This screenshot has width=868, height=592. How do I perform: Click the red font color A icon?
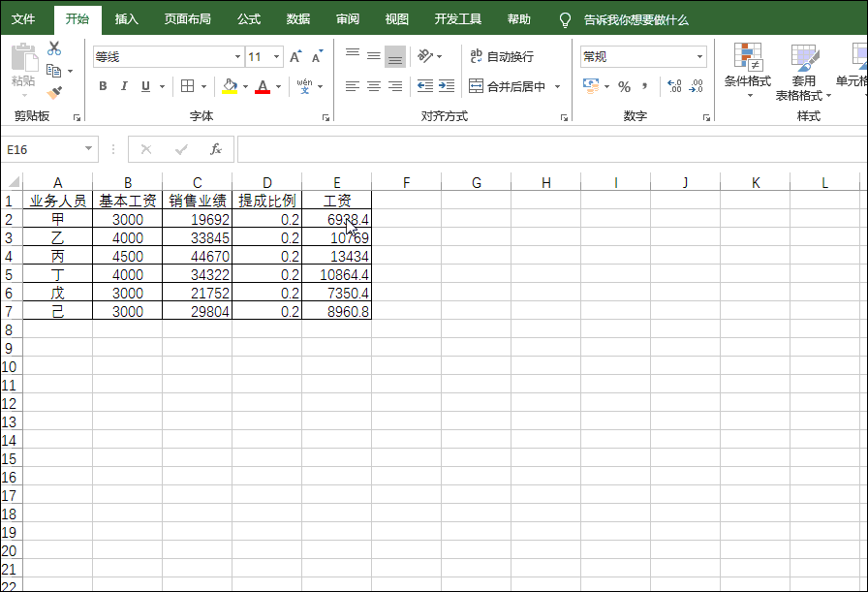(x=263, y=86)
